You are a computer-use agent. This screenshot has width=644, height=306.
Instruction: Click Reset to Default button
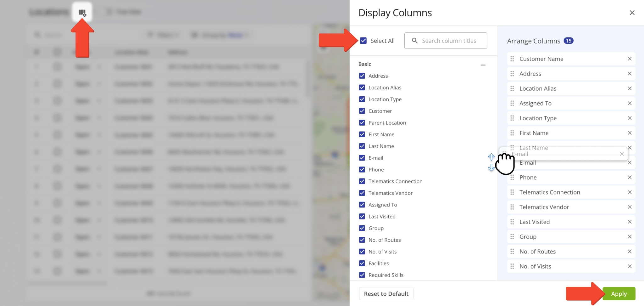tap(386, 294)
